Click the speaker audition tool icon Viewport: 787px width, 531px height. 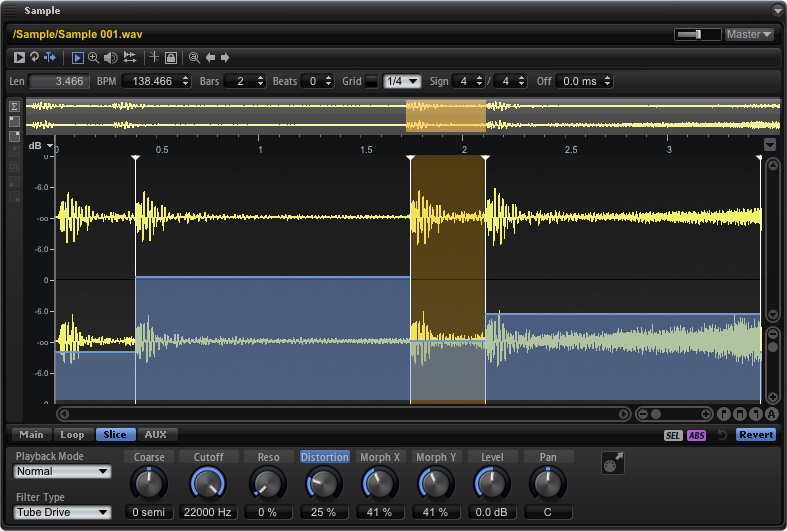tap(110, 58)
